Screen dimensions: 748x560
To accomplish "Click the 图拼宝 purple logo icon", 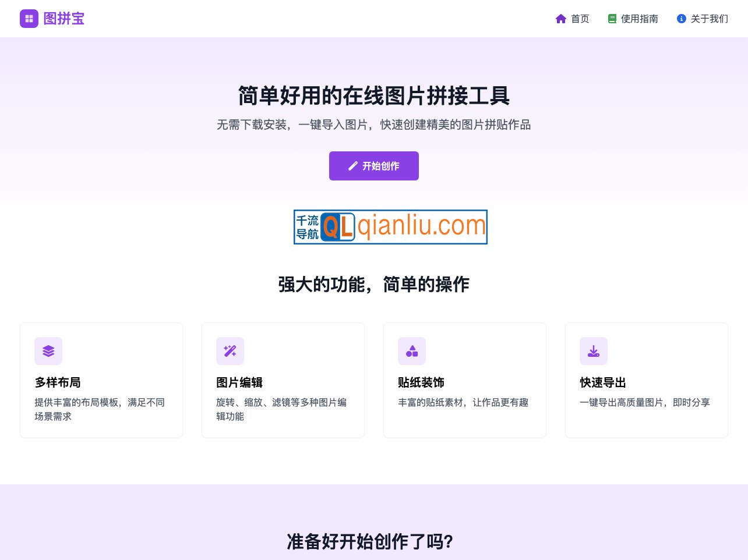I will (29, 19).
